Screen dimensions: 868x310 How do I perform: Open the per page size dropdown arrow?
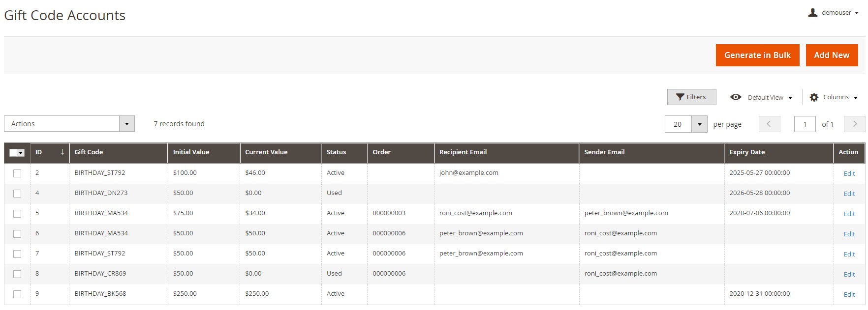tap(699, 124)
